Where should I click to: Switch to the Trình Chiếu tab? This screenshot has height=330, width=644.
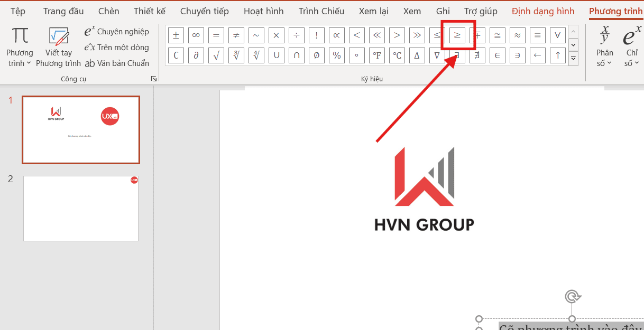(x=321, y=11)
